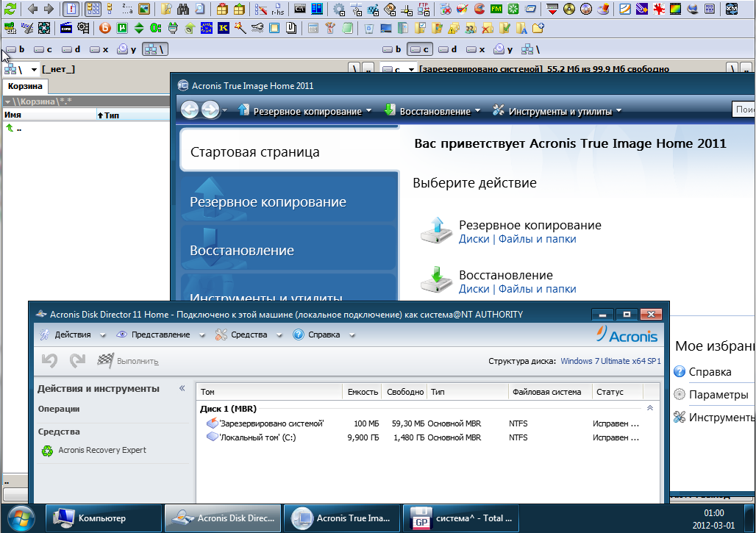Click the green refresh arrows icon in Total Commander
The width and height of the screenshot is (756, 533).
coord(10,9)
